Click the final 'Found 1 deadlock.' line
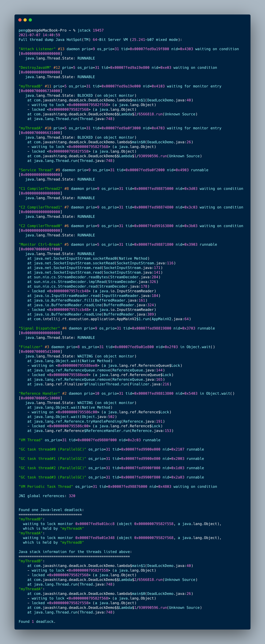This screenshot has width=265, height=644. (x=37, y=621)
